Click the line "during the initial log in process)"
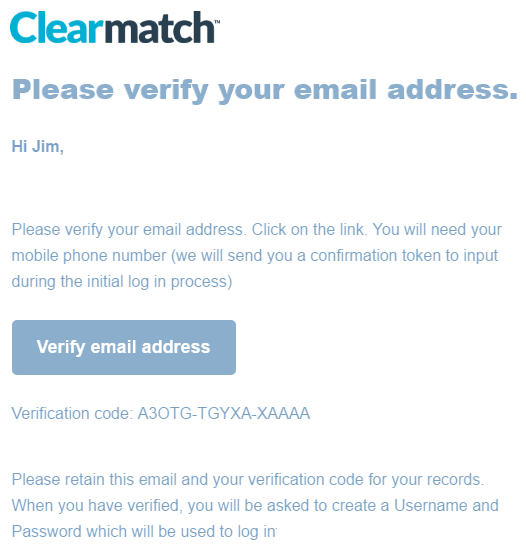The height and width of the screenshot is (552, 526). click(122, 282)
